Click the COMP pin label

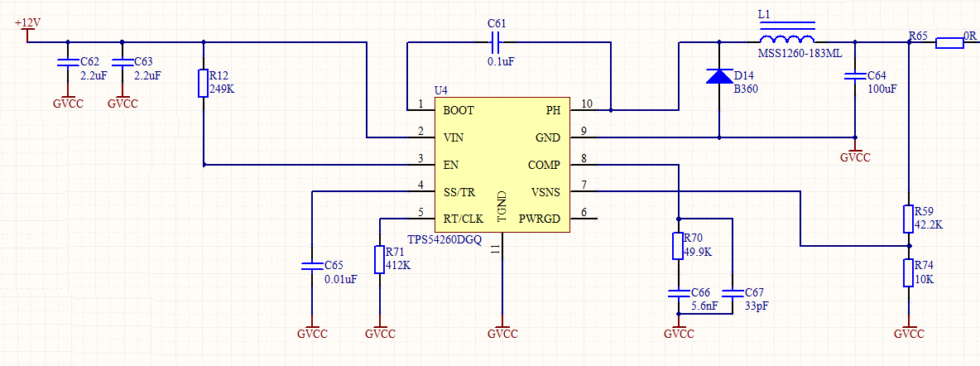(x=545, y=165)
